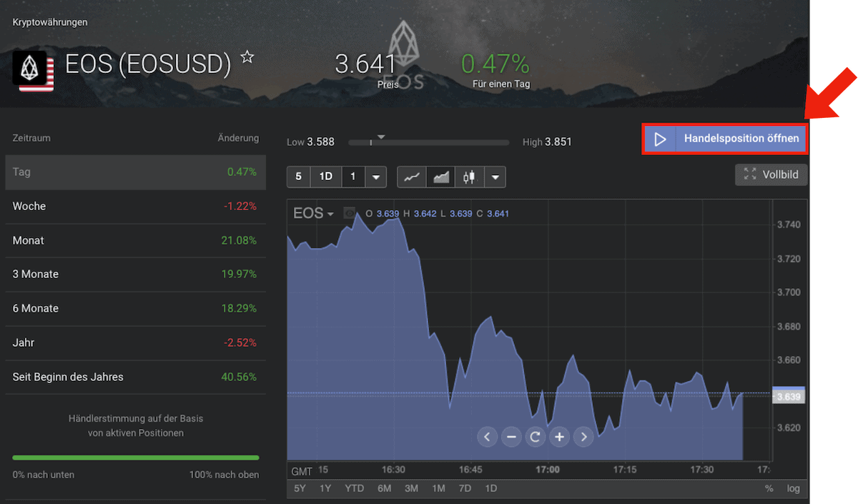Open the timeframe dropdown next to 1

point(375,176)
